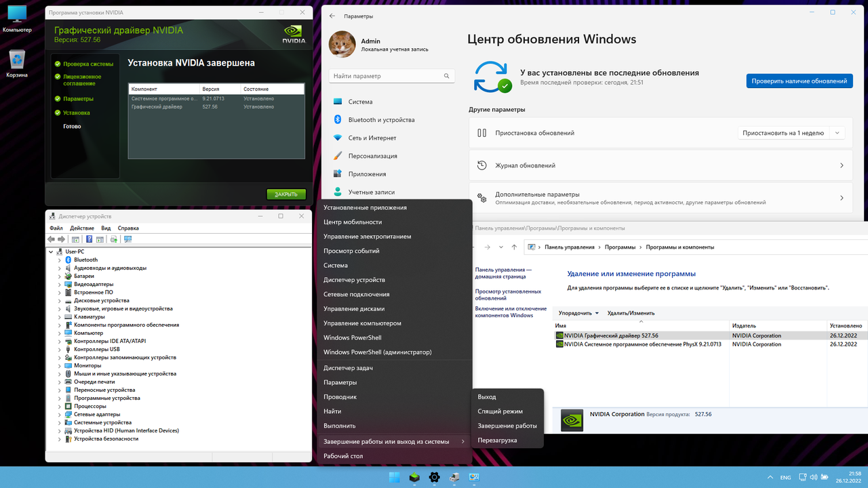
Task: Open the Компьютер desktop icon
Action: click(x=17, y=19)
